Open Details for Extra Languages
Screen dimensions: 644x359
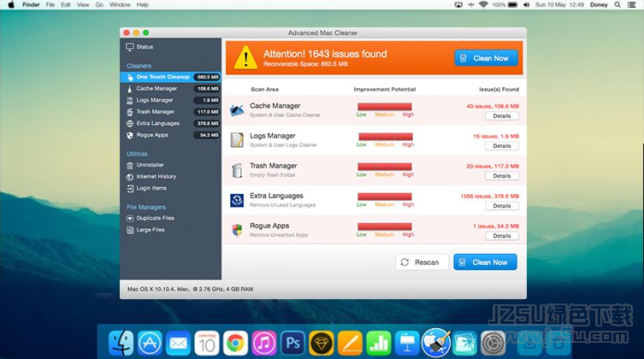502,206
